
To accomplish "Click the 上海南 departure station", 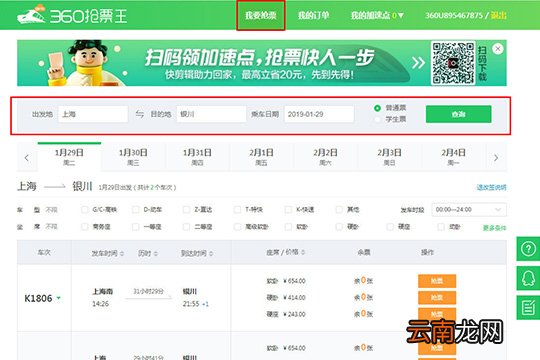I will 103,291.
